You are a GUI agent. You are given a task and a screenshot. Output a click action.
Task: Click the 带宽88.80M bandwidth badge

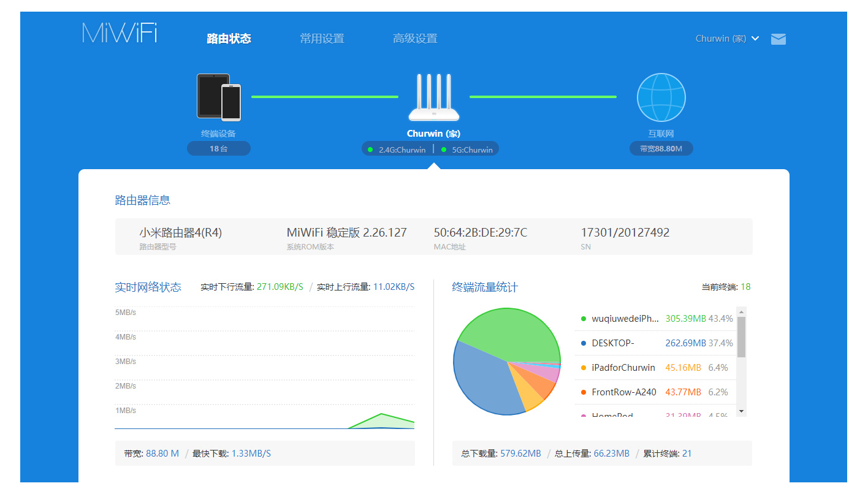pyautogui.click(x=661, y=148)
